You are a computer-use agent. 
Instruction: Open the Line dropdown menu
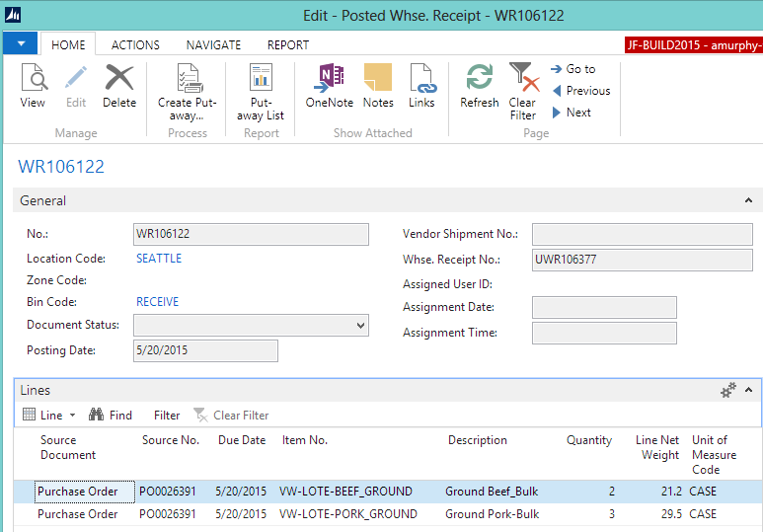click(x=49, y=416)
